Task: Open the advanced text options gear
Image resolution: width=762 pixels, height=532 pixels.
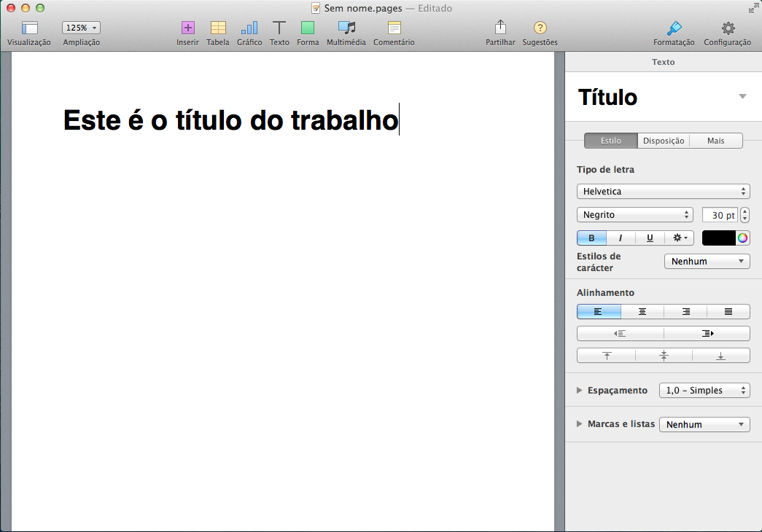Action: point(680,238)
